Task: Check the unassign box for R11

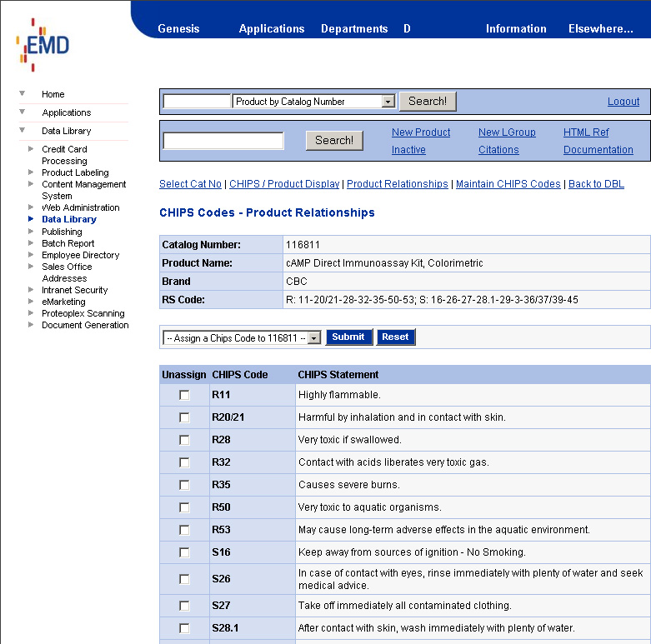Action: (184, 395)
